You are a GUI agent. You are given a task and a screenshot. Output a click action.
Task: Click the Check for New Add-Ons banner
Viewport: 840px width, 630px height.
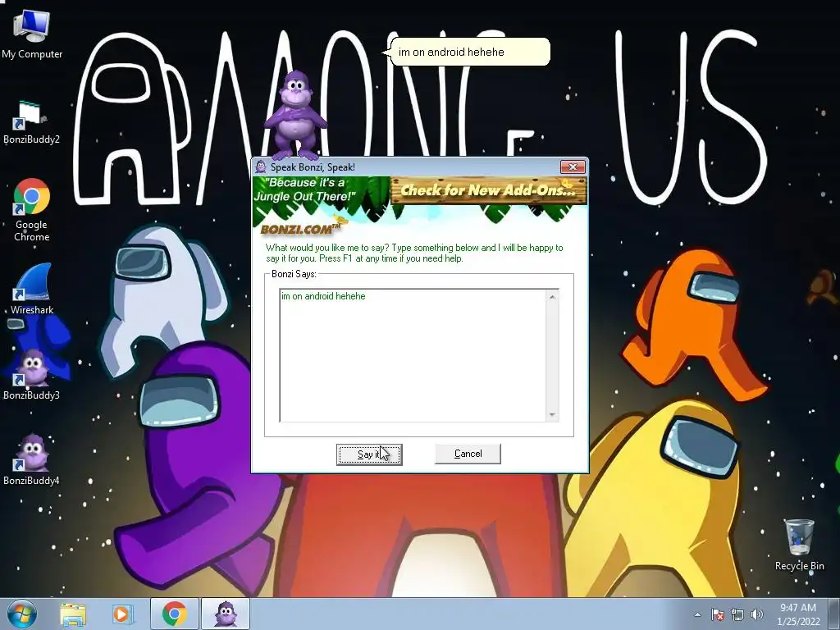pyautogui.click(x=489, y=190)
